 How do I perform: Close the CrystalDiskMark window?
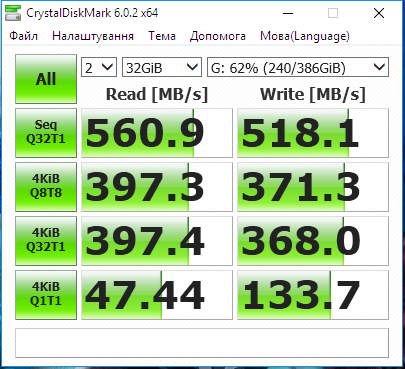point(379,13)
